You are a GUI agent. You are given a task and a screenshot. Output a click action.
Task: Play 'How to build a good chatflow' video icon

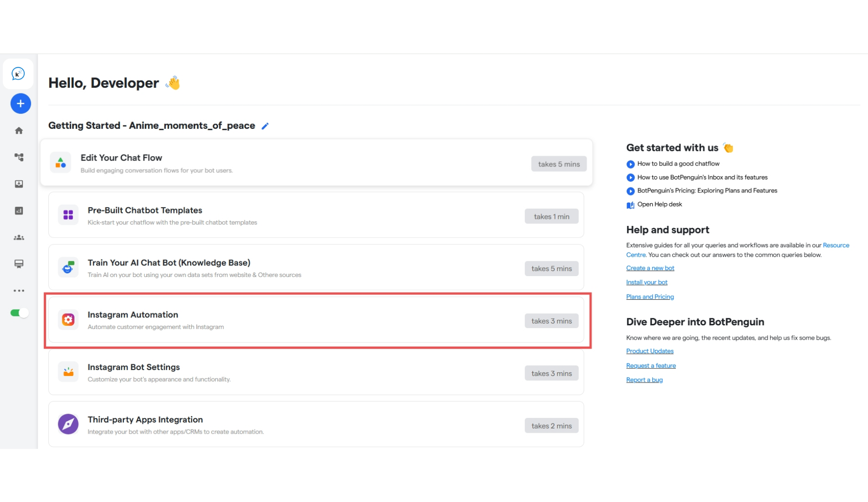(630, 164)
